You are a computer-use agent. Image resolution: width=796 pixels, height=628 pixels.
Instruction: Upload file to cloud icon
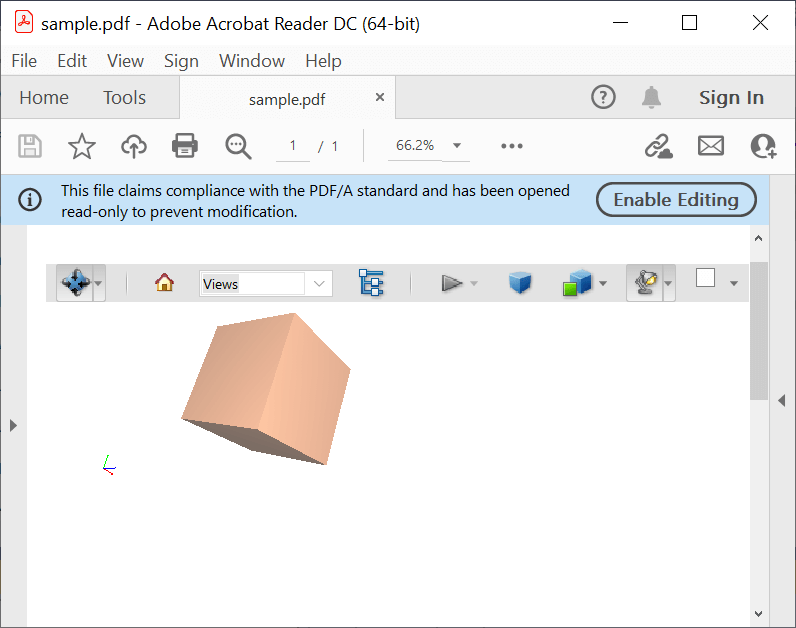pyautogui.click(x=134, y=146)
